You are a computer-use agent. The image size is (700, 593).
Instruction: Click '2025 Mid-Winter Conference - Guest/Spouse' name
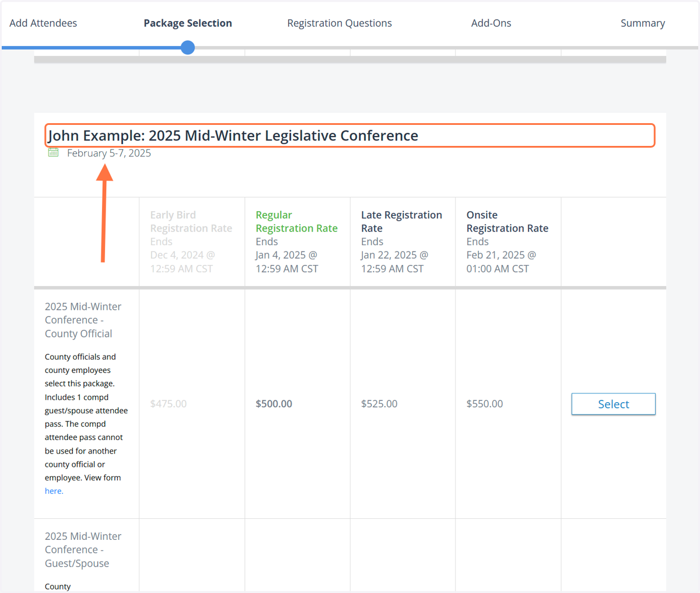click(83, 550)
